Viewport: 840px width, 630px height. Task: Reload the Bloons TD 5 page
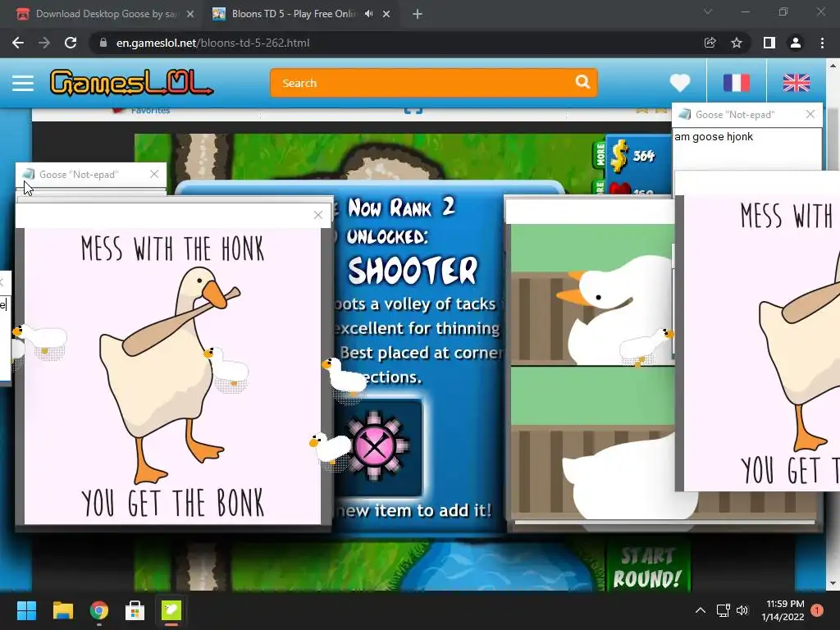point(71,43)
